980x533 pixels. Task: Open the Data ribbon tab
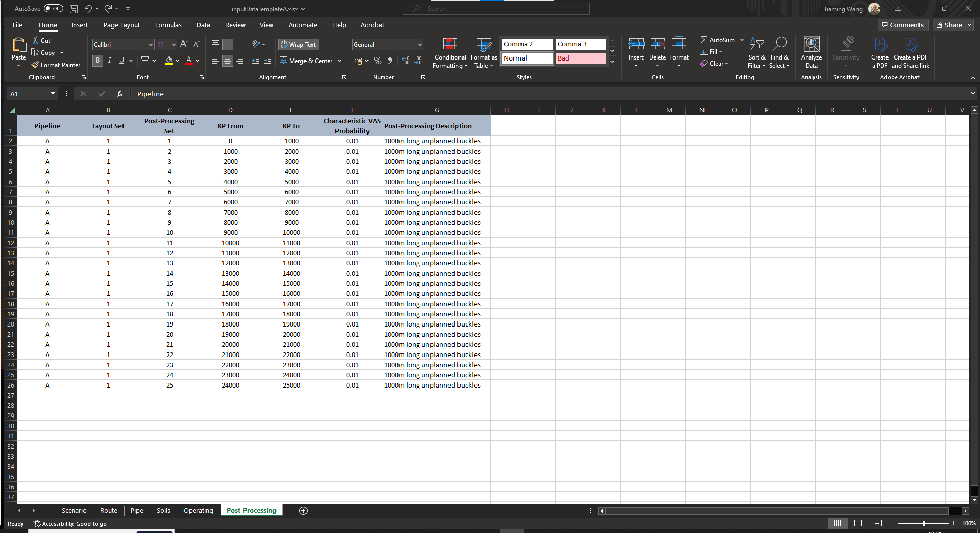coord(203,25)
